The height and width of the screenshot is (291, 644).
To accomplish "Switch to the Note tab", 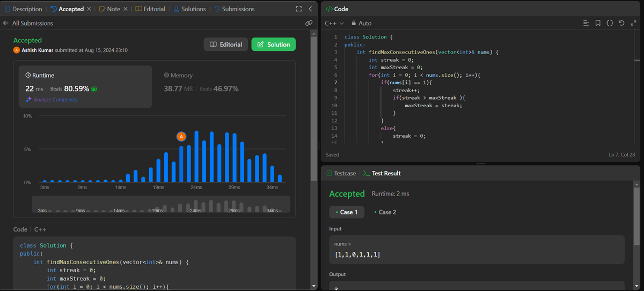I will click(x=110, y=9).
